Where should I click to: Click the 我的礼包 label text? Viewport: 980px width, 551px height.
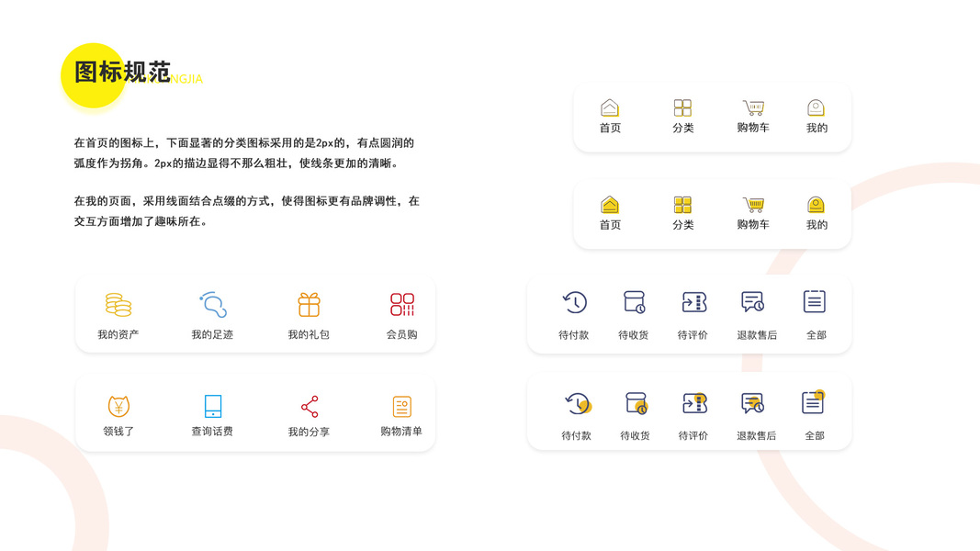coord(309,334)
